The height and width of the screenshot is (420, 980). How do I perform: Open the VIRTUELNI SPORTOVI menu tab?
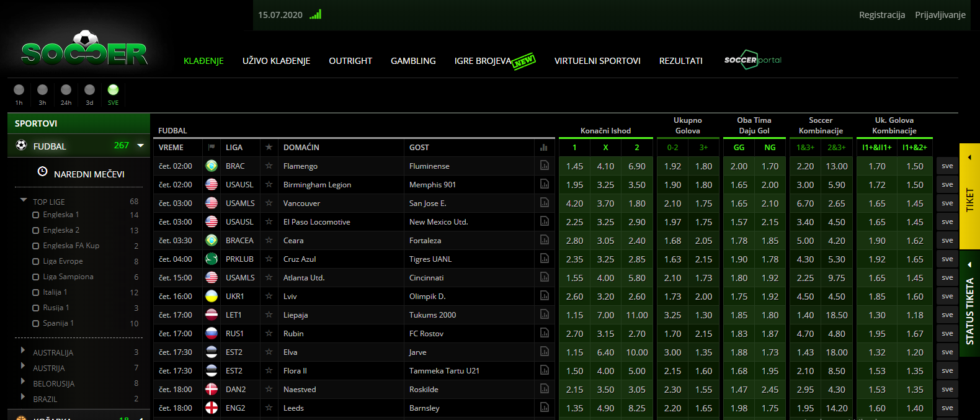point(597,61)
